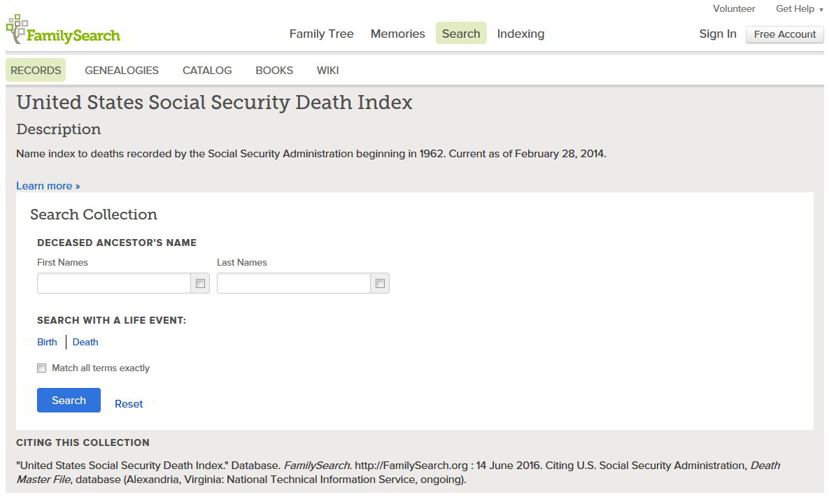Click the United States Social Security Death Index heading
Screen dimensions: 829x504
pos(214,103)
